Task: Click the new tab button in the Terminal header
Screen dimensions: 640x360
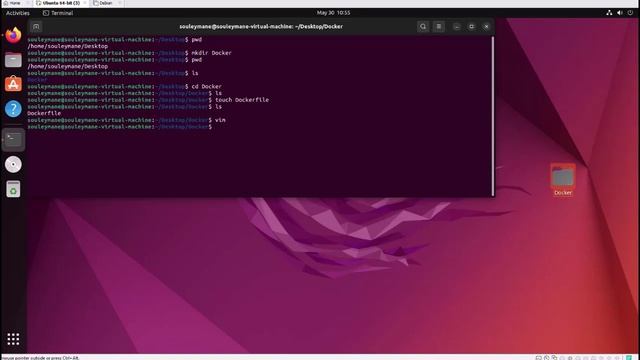Action: [x=36, y=27]
